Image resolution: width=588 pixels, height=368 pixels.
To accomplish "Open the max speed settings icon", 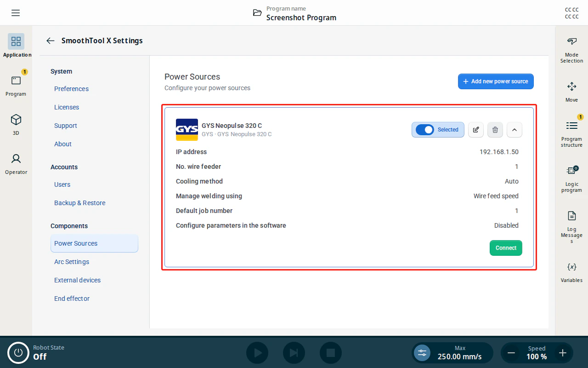I will pyautogui.click(x=422, y=353).
